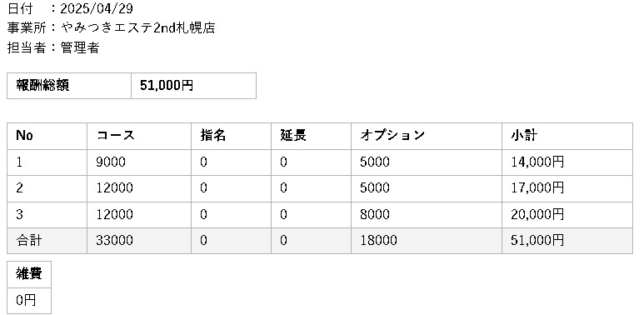Select the オプション column header
The image size is (644, 315).
[427, 136]
